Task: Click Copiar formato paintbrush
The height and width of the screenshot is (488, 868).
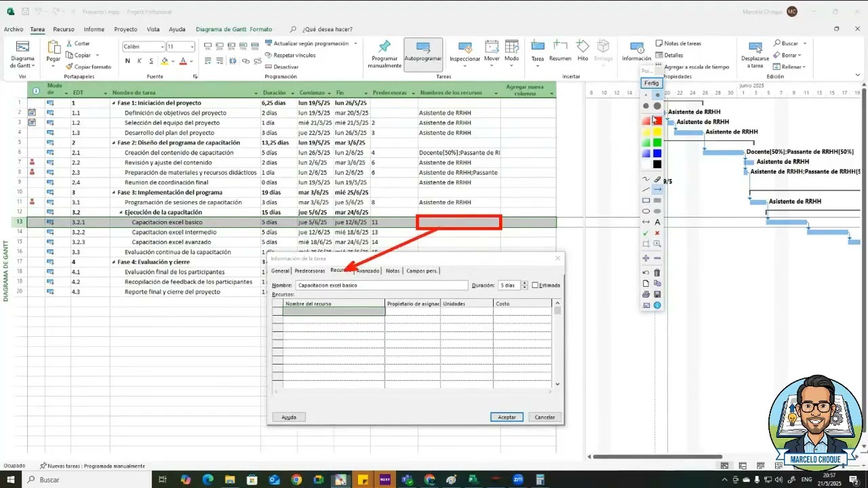Action: (69, 66)
